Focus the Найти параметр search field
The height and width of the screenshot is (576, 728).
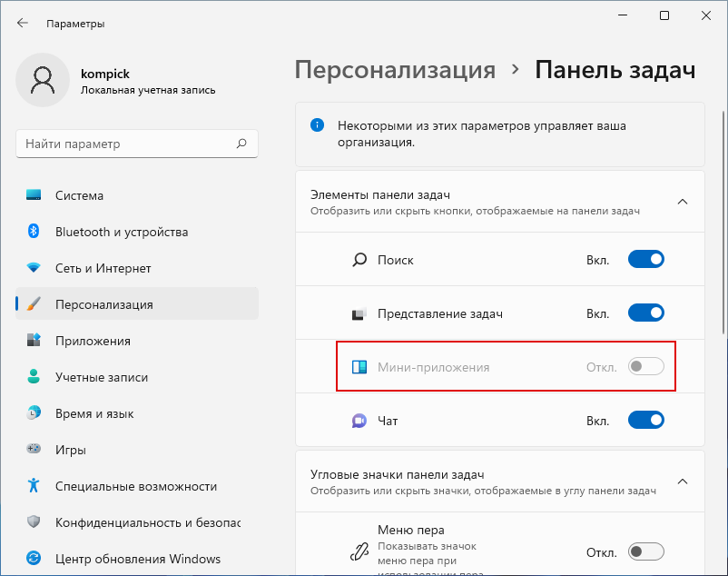click(x=137, y=144)
